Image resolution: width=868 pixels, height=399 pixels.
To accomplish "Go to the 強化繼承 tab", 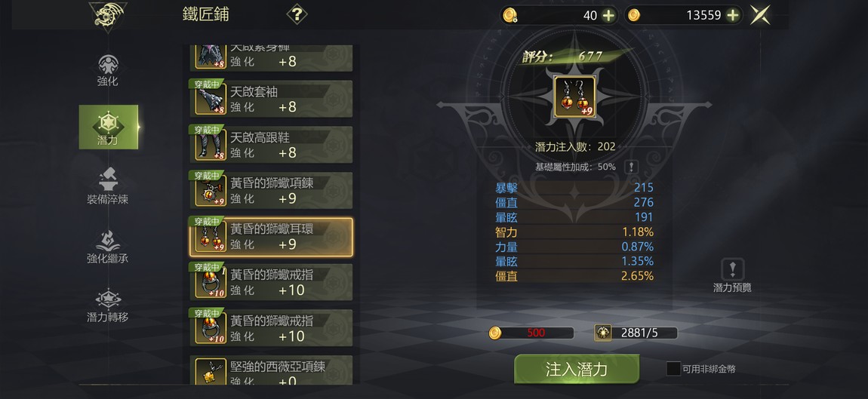I will click(108, 246).
